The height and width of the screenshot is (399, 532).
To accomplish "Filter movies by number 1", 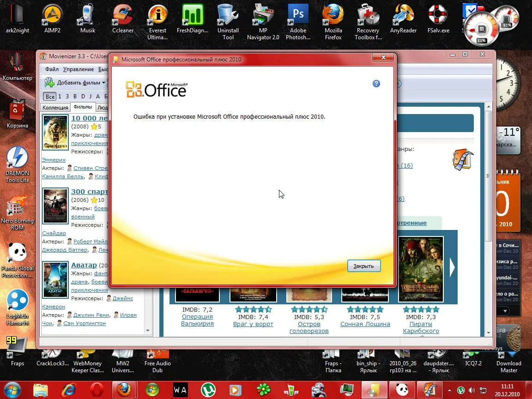I will click(x=60, y=97).
